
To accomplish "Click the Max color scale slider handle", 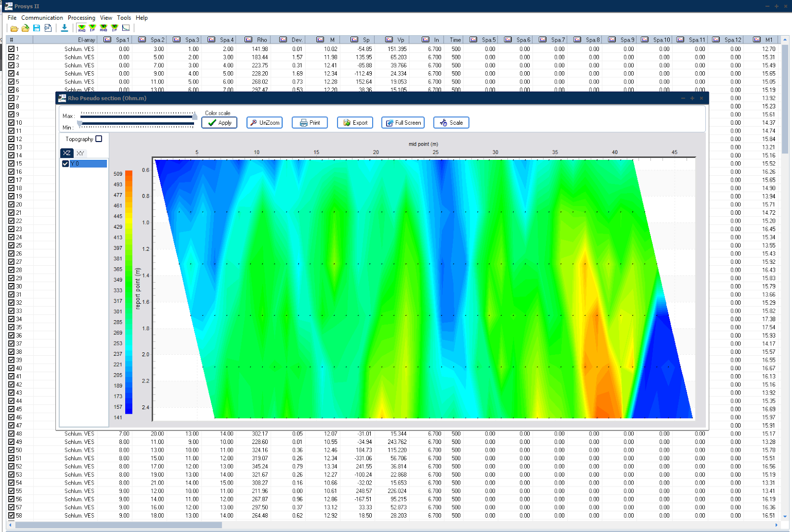I will click(195, 116).
